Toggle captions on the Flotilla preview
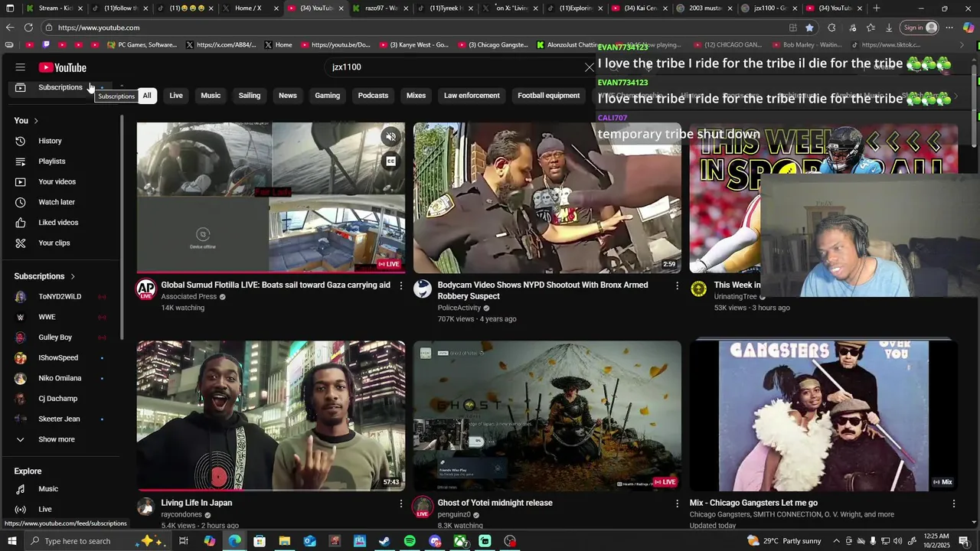The image size is (980, 551). coord(390,161)
